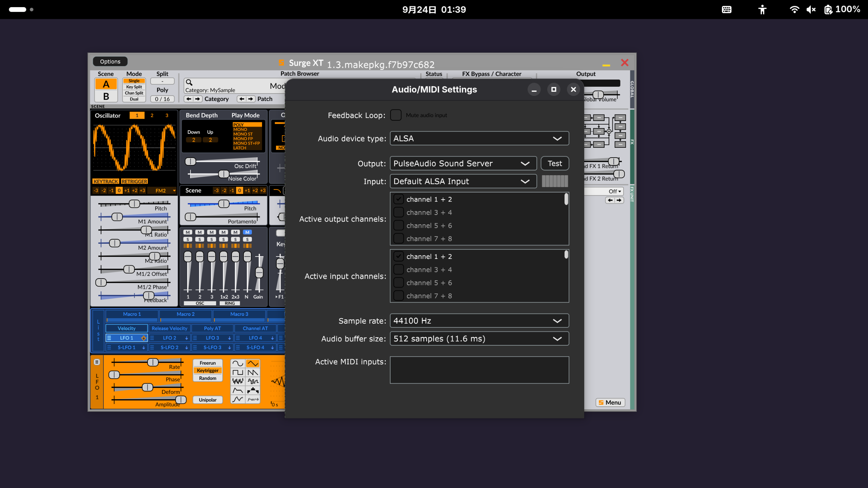The image size is (868, 488).
Task: Select the previous FX unit preset arrow
Action: click(x=610, y=200)
